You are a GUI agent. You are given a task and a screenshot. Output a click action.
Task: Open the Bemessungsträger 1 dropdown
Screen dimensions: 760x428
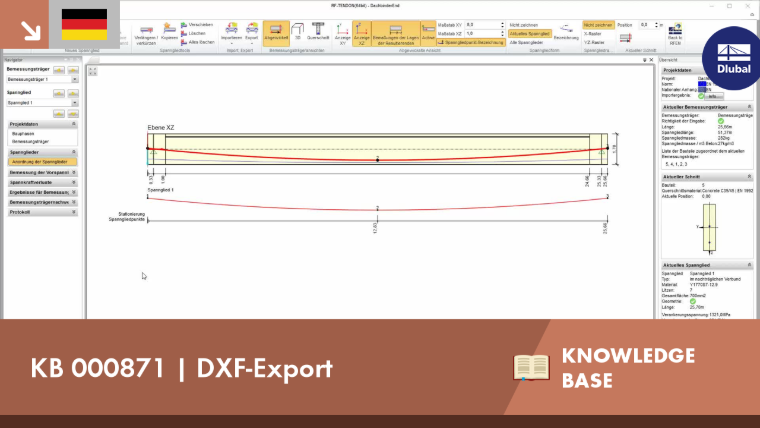42,79
